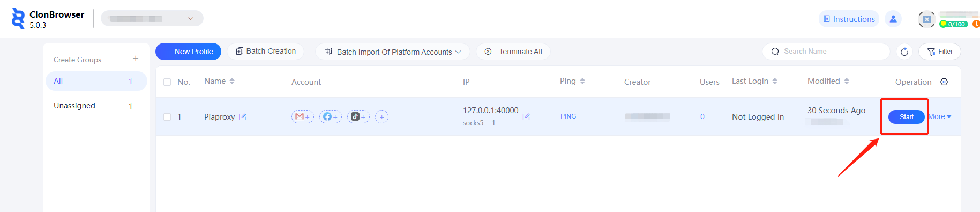Check the Piaproxy row checkbox
Image resolution: width=980 pixels, height=212 pixels.
167,116
